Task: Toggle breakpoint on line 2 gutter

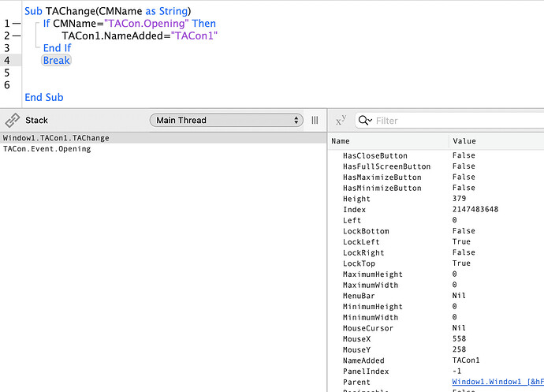Action: point(17,35)
